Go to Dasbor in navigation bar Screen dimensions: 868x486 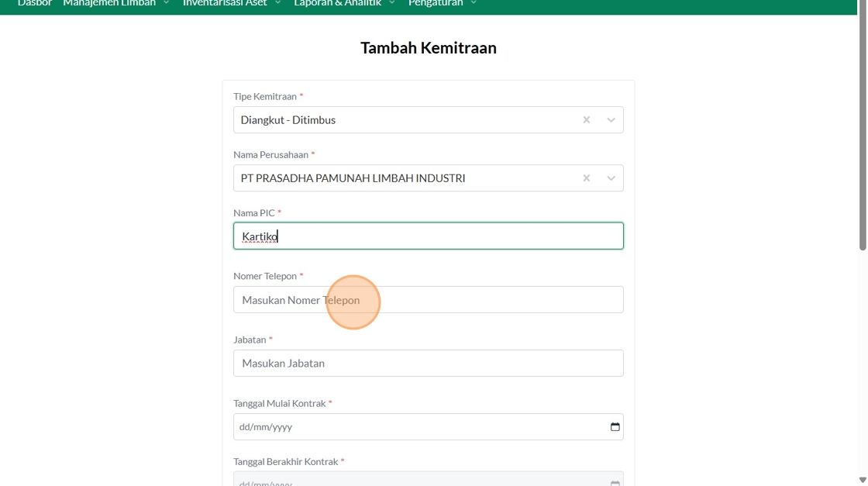pos(34,3)
